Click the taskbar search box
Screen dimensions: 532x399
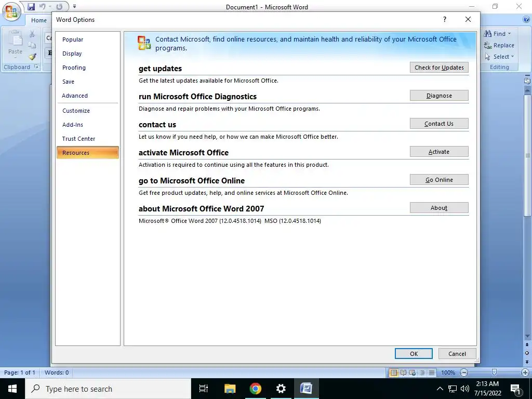tap(108, 389)
